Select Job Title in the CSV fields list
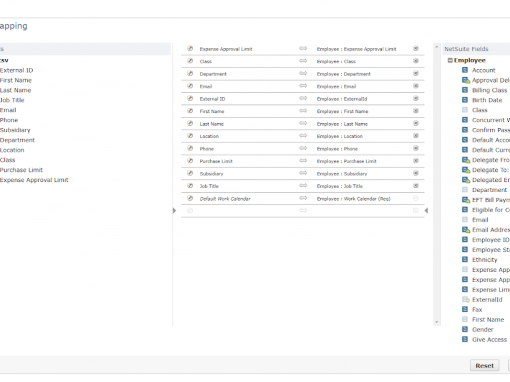The width and height of the screenshot is (510, 382). tap(12, 100)
